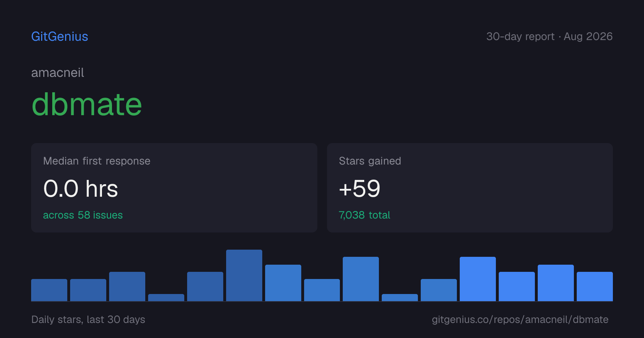Click the 0.0 hrs value
The height and width of the screenshot is (338, 644).
pyautogui.click(x=80, y=188)
